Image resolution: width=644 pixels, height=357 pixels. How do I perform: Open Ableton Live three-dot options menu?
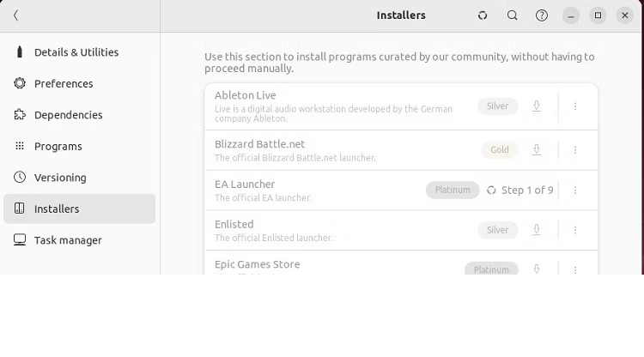click(x=575, y=106)
